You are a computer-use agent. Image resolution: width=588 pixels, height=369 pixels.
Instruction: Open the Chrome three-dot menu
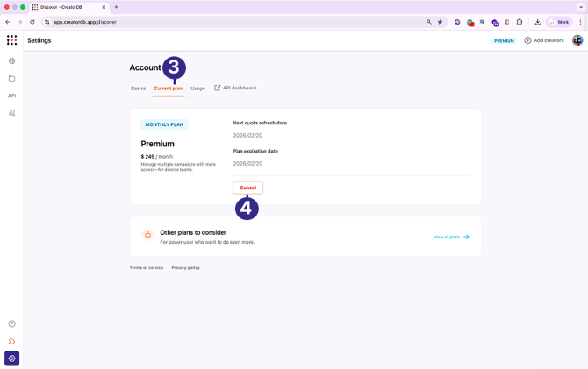pos(580,22)
